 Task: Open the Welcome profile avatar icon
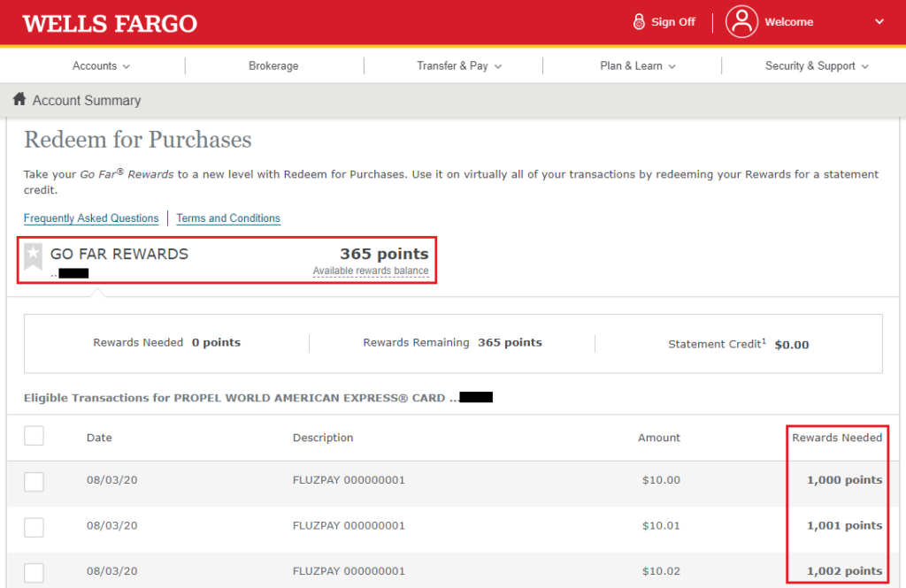(742, 22)
